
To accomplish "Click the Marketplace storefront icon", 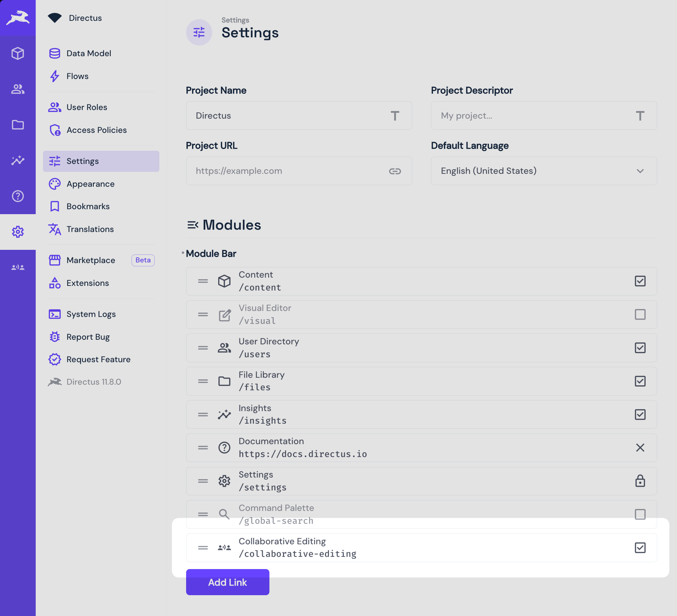I will click(55, 260).
